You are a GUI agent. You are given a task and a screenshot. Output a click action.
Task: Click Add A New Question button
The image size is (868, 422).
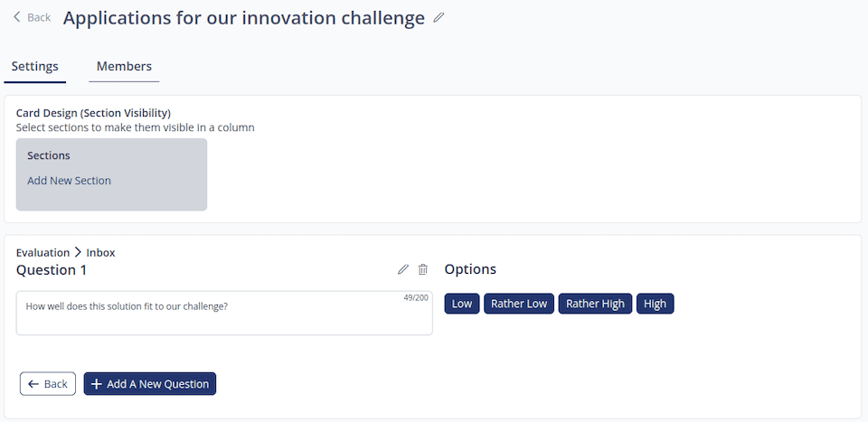pyautogui.click(x=150, y=384)
